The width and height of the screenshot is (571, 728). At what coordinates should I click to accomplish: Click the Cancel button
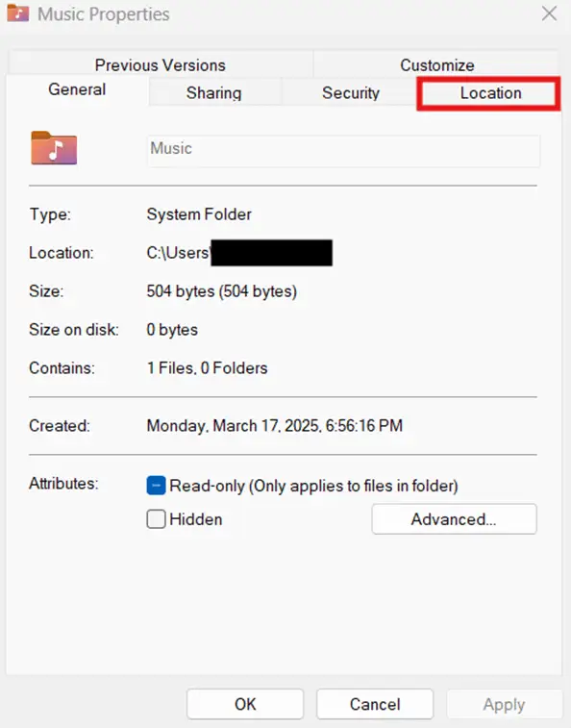pos(375,704)
